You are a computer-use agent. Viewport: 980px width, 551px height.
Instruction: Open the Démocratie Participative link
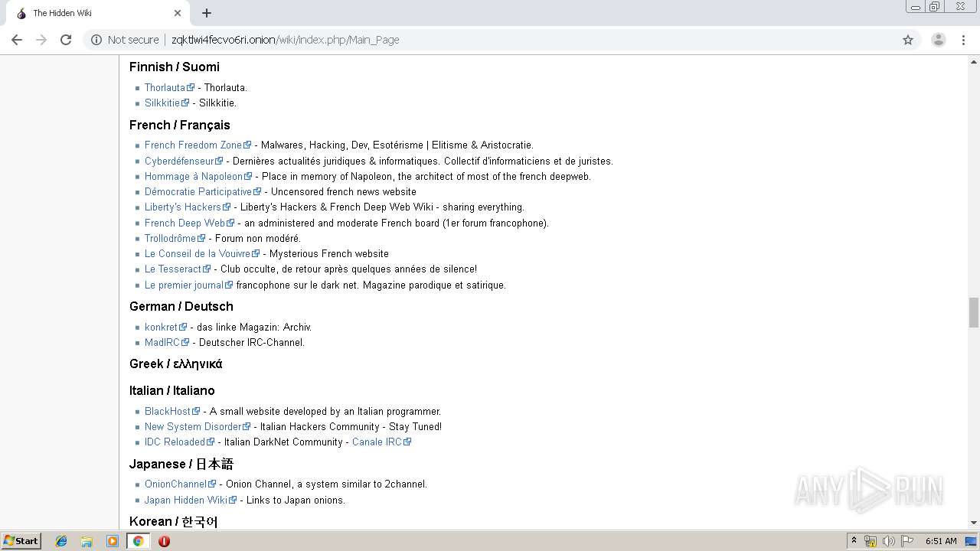coord(198,192)
